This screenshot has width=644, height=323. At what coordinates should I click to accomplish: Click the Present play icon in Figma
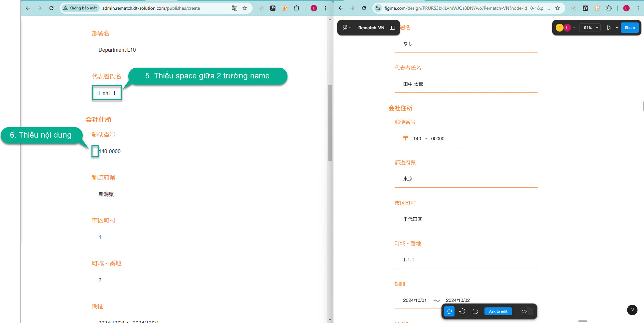point(609,28)
